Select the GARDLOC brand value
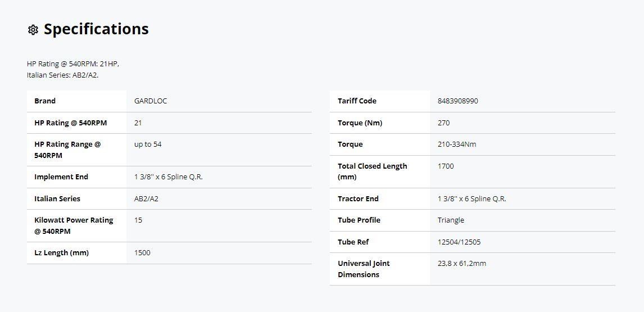This screenshot has height=312, width=644. [x=150, y=101]
